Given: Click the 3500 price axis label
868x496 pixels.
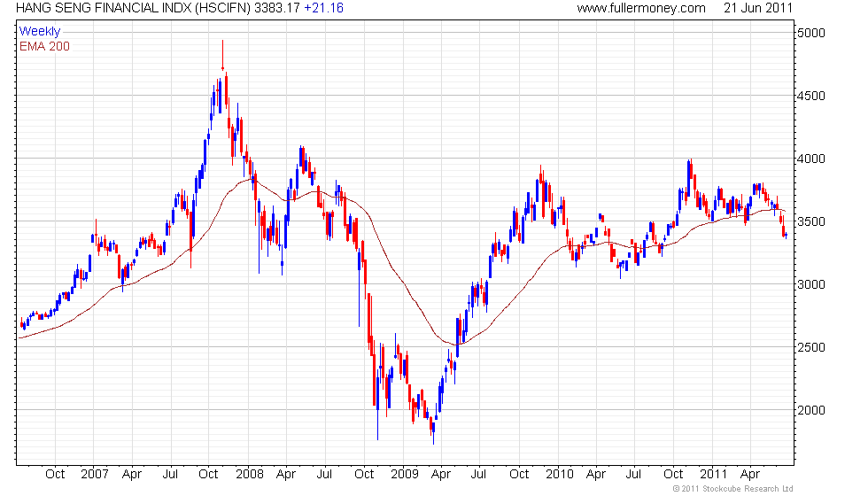Looking at the screenshot, I should point(810,221).
